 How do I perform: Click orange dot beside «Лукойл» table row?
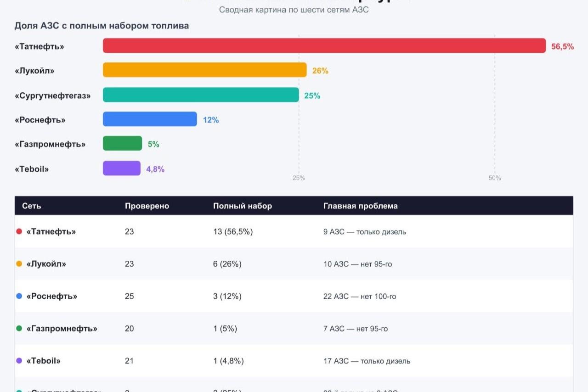pyautogui.click(x=19, y=264)
